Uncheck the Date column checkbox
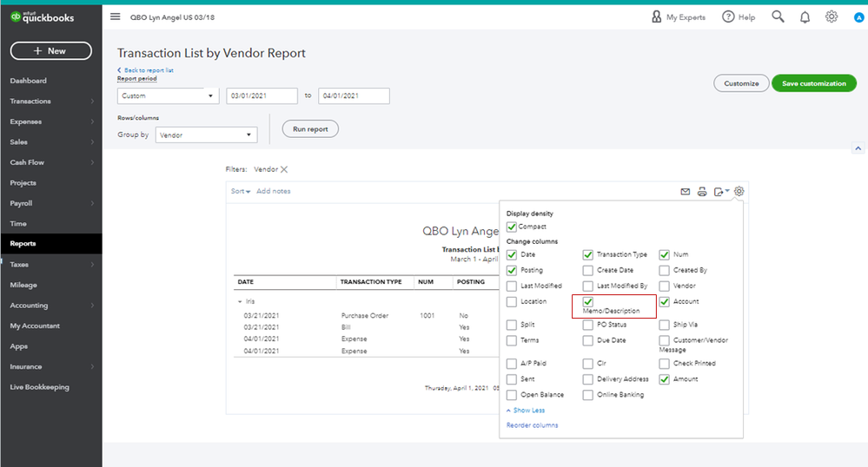This screenshot has height=467, width=868. (512, 254)
